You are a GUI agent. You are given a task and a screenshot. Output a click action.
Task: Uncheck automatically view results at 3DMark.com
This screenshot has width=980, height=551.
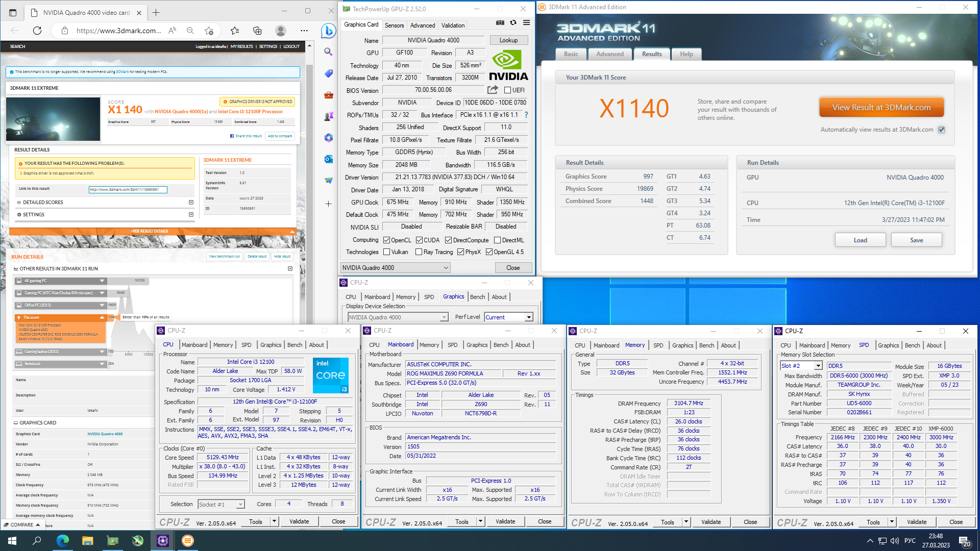tap(942, 130)
